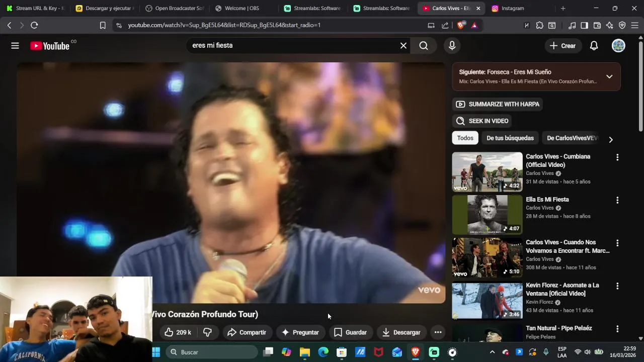The width and height of the screenshot is (644, 362).
Task: Select the De tus búsquedas chip
Action: click(x=510, y=138)
